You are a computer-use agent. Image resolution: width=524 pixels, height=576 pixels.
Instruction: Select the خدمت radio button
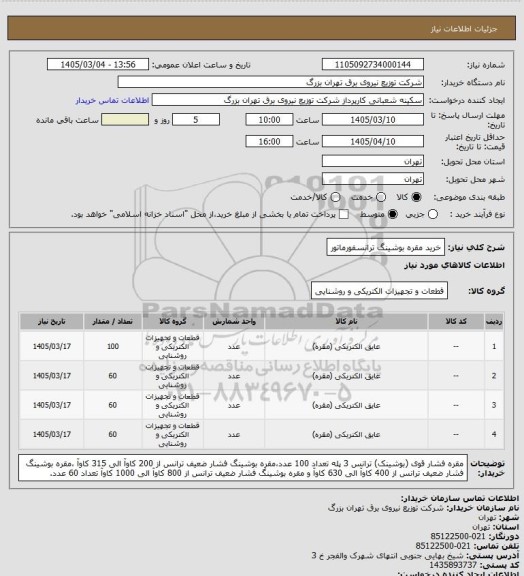(381, 197)
